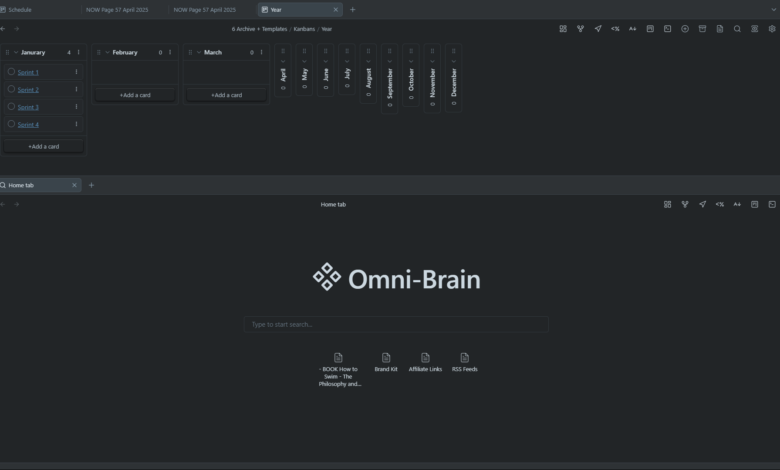
Task: Navigate forward in the Year pane
Action: (16, 29)
